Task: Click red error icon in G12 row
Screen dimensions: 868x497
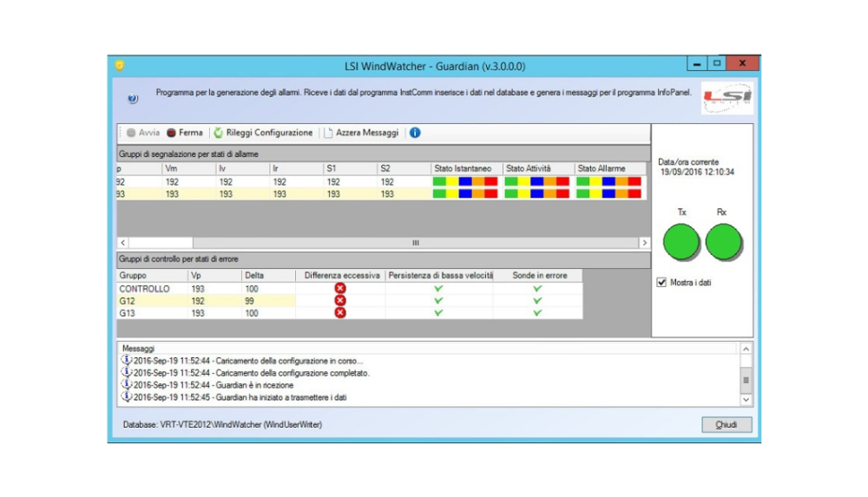Action: 340,300
